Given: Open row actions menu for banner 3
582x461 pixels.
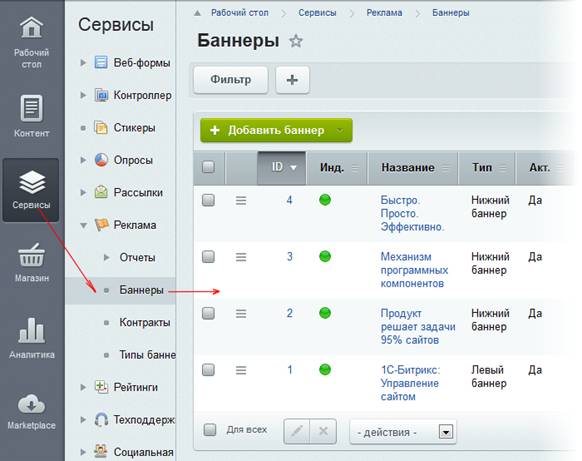Looking at the screenshot, I should pos(241,257).
